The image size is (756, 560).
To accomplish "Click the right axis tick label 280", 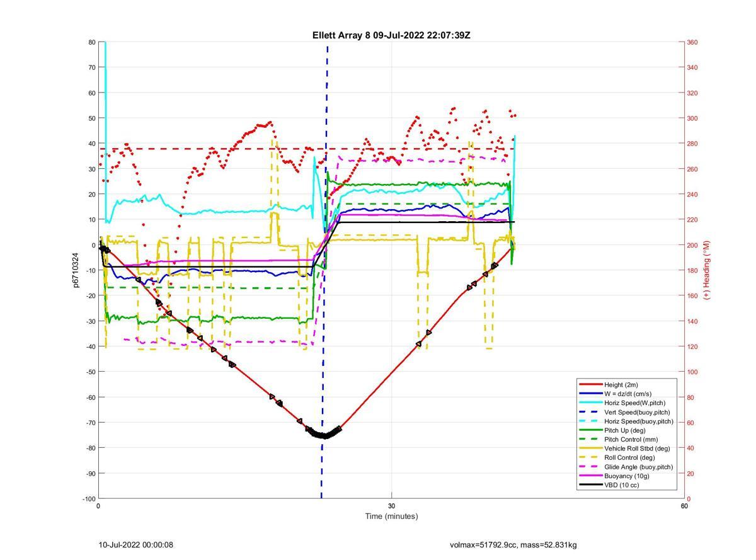I will [x=692, y=144].
